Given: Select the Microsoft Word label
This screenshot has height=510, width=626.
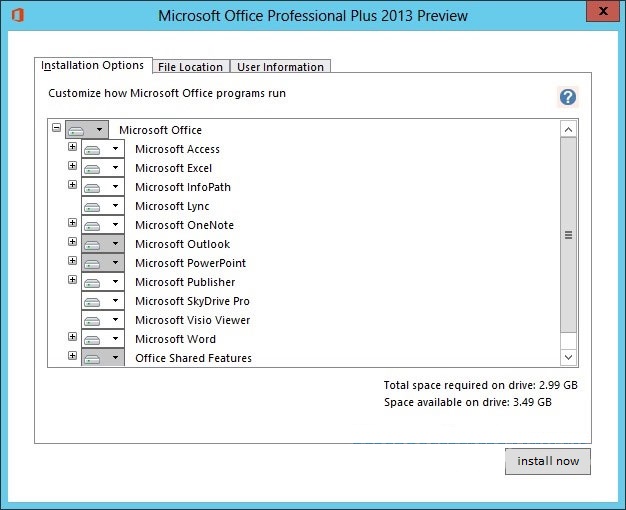Looking at the screenshot, I should pyautogui.click(x=176, y=339).
